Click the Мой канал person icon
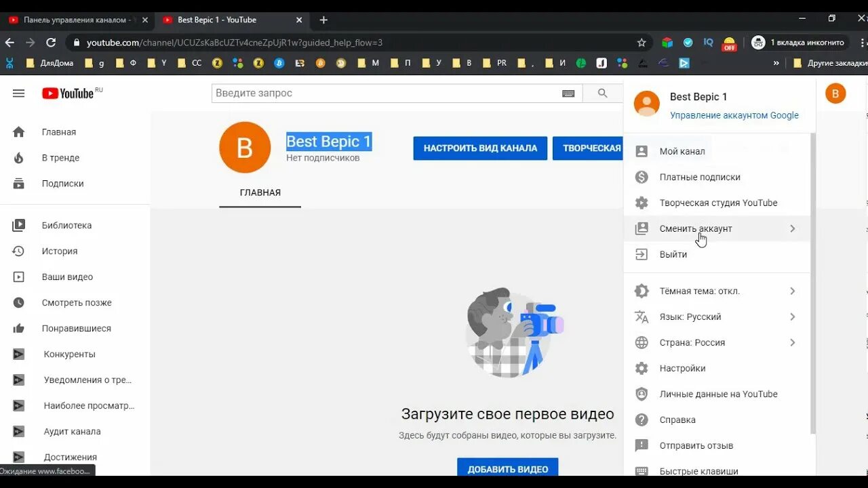The image size is (868, 488). coord(642,151)
